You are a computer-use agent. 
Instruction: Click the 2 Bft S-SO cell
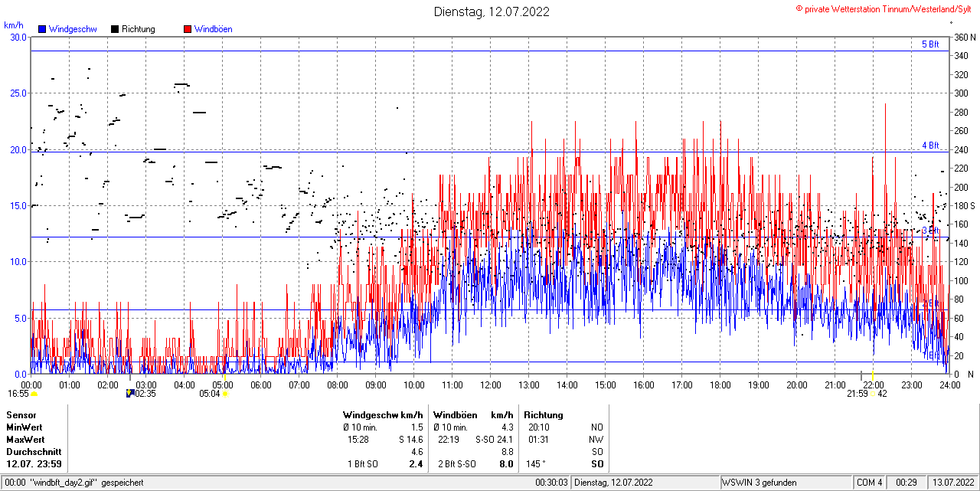coord(457,464)
